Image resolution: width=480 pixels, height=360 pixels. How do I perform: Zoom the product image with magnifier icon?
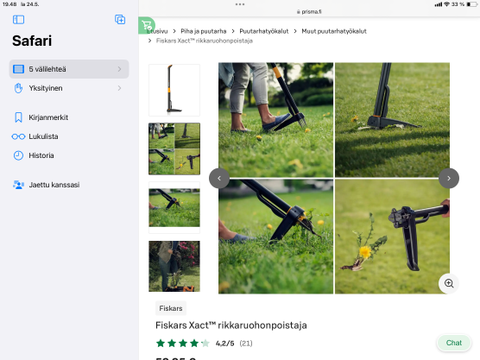coord(449,283)
